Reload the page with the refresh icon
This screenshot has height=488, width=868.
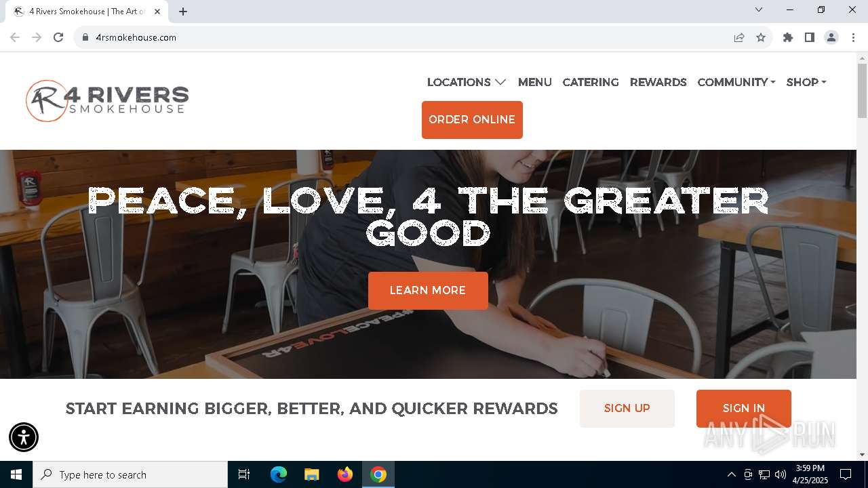(x=58, y=37)
